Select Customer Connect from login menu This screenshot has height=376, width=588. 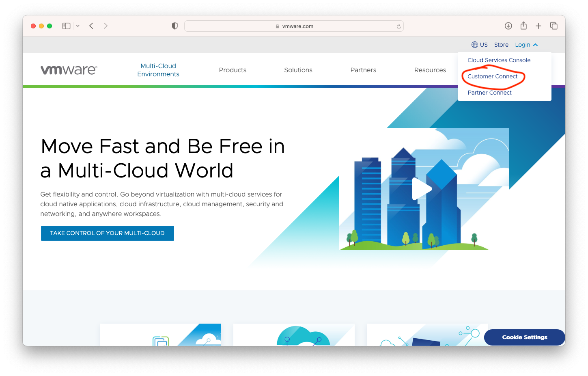pos(492,76)
